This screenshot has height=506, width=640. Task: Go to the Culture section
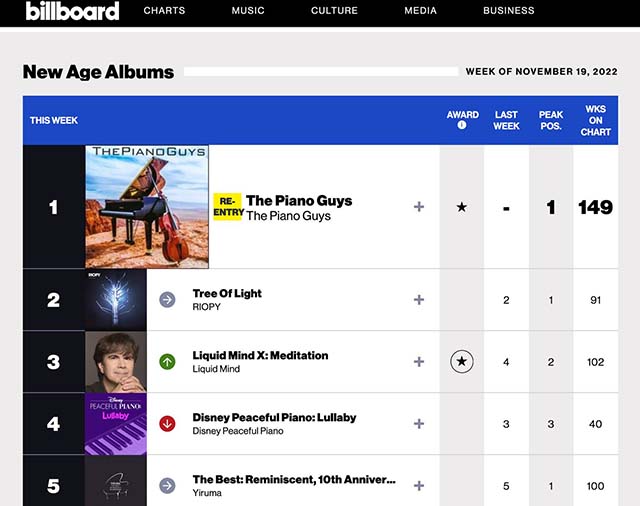pyautogui.click(x=334, y=11)
